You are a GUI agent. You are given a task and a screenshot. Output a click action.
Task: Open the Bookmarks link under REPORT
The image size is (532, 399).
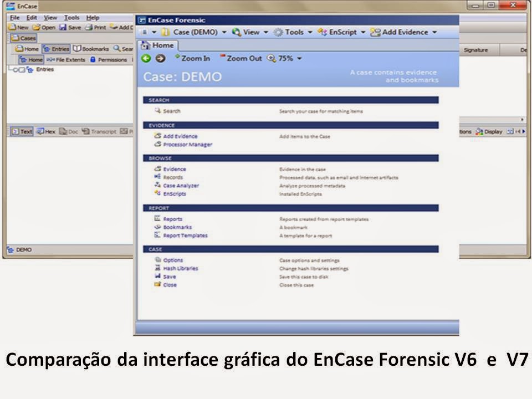pos(177,227)
